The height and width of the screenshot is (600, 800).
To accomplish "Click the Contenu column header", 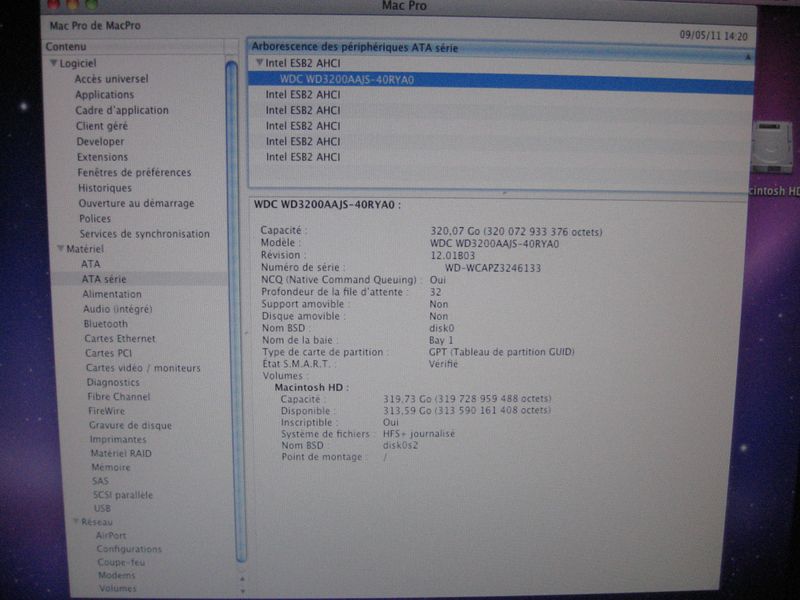I will tap(66, 46).
